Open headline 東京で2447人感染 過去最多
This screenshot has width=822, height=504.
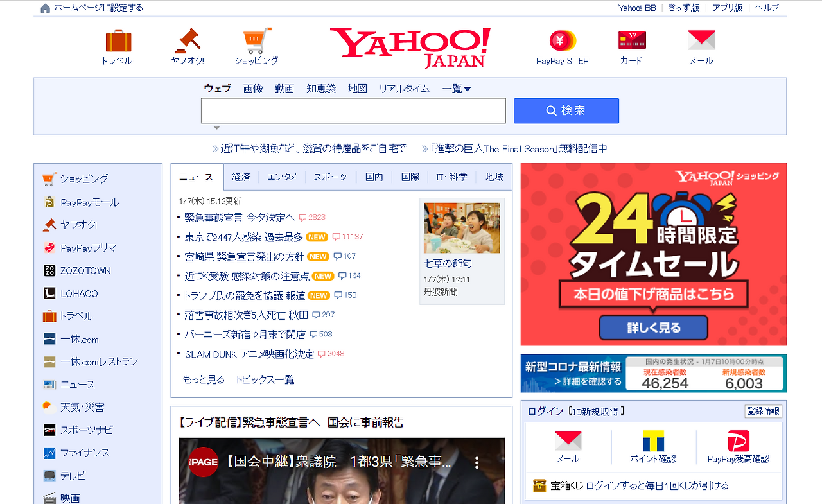243,237
